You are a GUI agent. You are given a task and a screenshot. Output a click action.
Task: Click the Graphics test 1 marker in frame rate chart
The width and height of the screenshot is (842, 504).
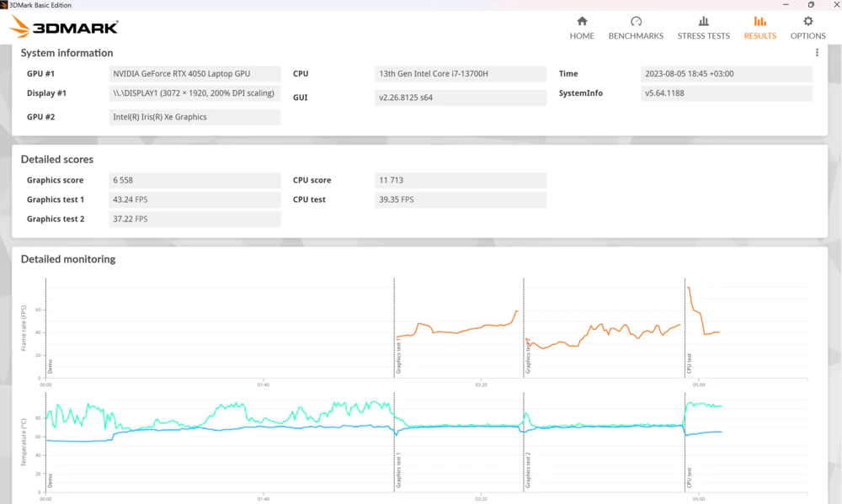pyautogui.click(x=398, y=356)
